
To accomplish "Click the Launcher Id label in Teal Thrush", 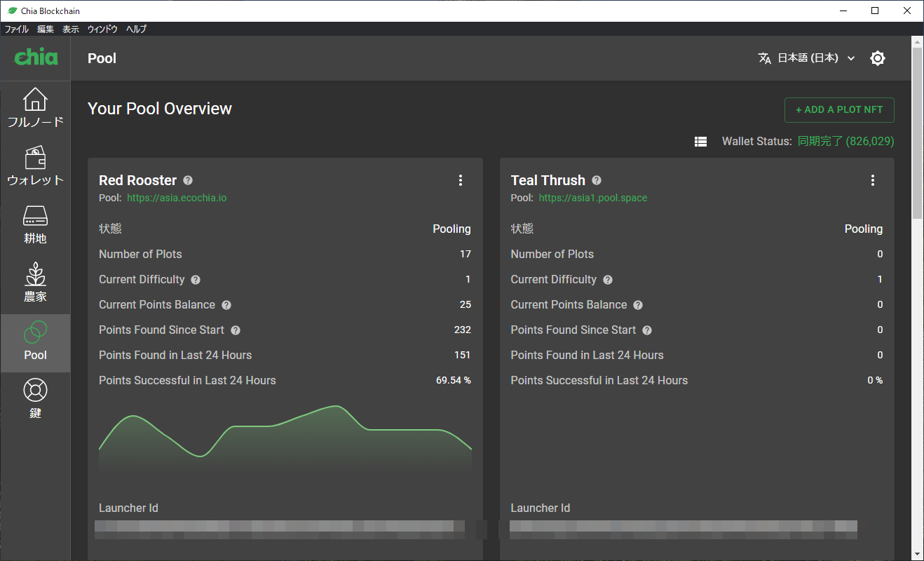I will point(541,508).
